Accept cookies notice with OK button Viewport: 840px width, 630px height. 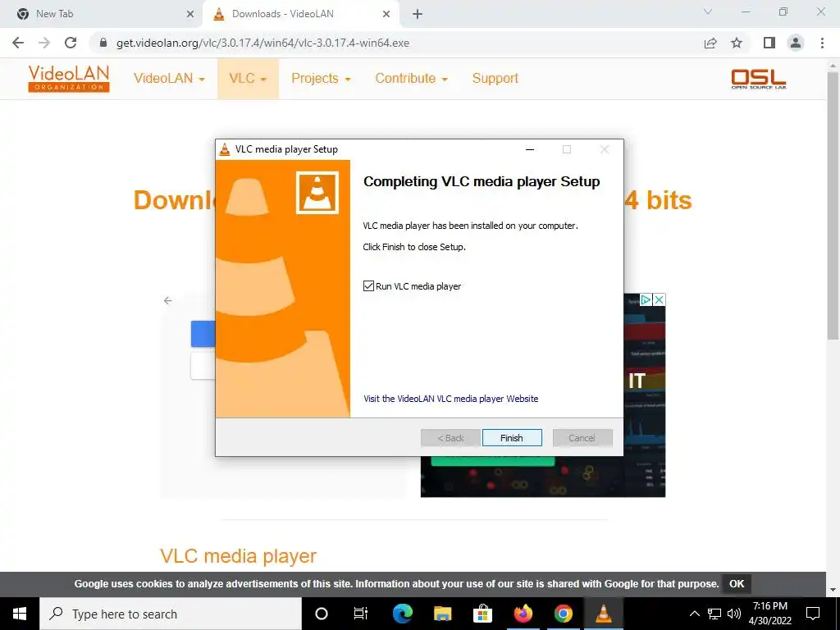(737, 583)
